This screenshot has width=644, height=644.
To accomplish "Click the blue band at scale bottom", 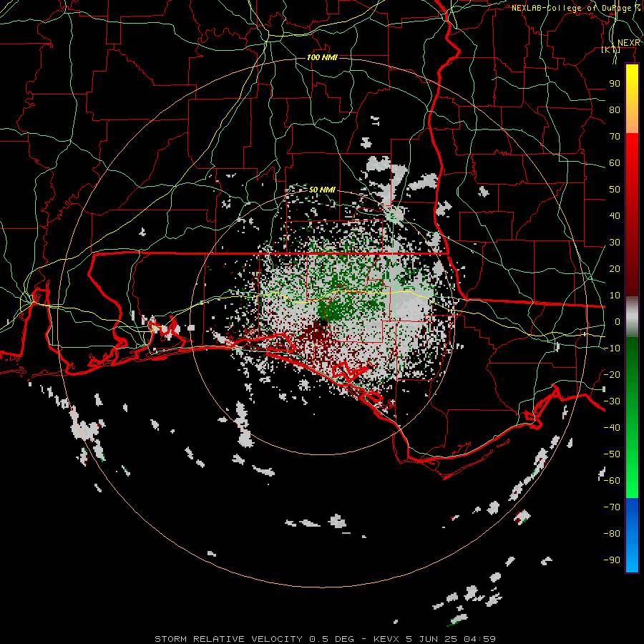I will pyautogui.click(x=632, y=535).
